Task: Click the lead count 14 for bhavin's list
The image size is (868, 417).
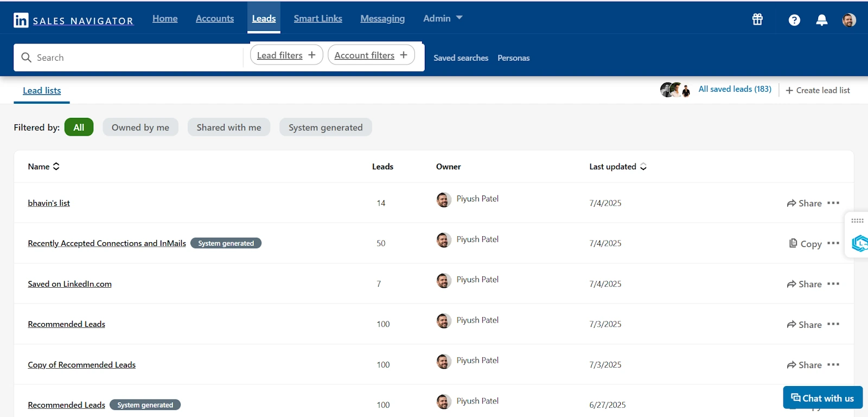Action: click(x=381, y=203)
